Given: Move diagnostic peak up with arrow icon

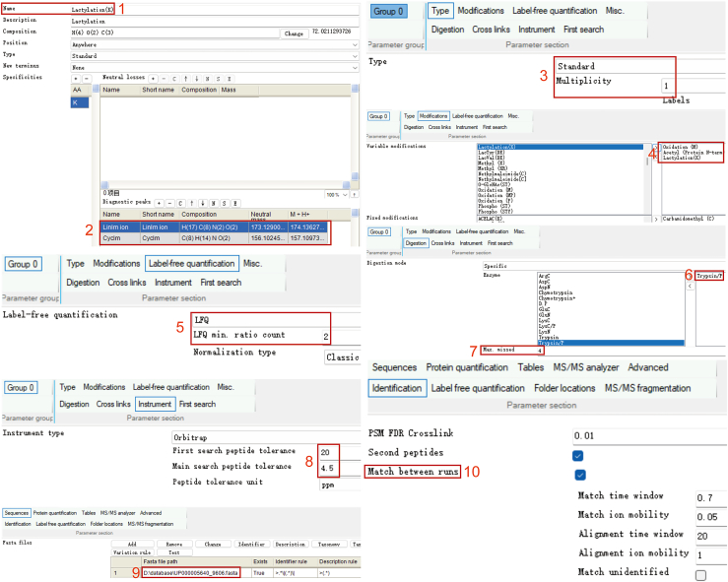Looking at the screenshot, I should pyautogui.click(x=192, y=203).
